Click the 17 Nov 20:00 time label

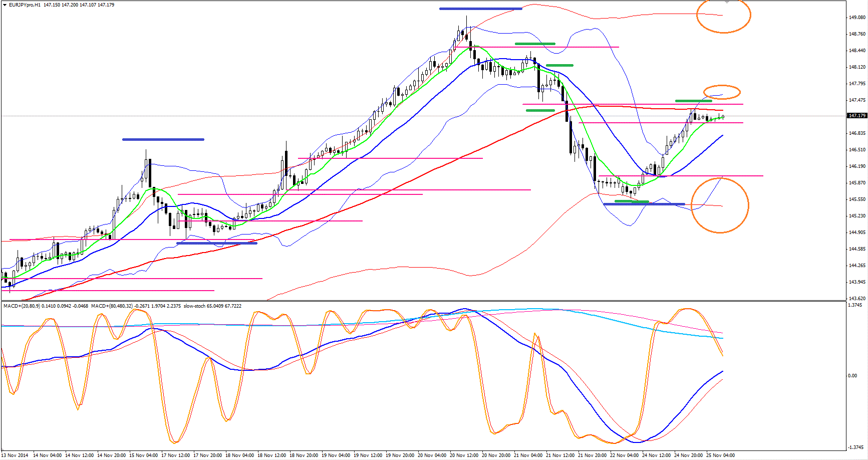207,455
